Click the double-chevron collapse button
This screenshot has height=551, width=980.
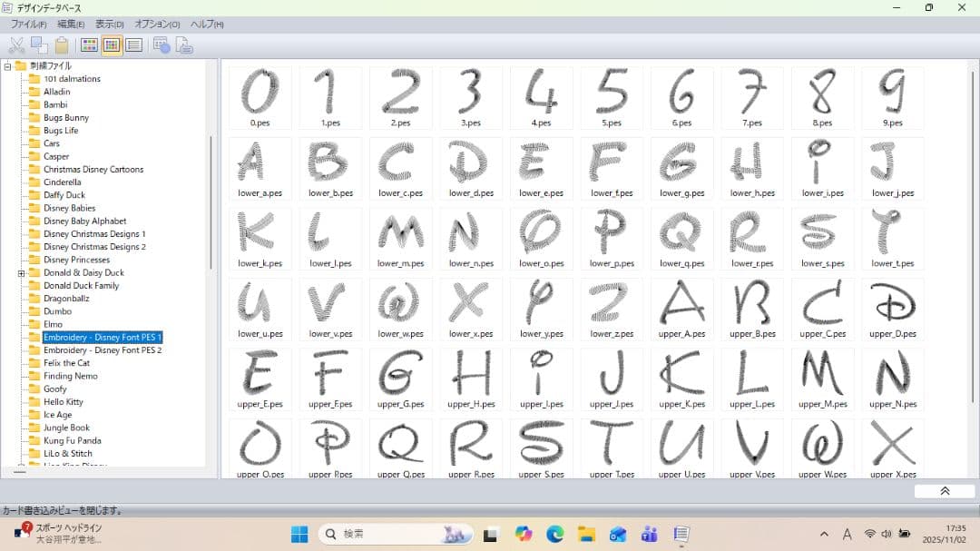[944, 491]
